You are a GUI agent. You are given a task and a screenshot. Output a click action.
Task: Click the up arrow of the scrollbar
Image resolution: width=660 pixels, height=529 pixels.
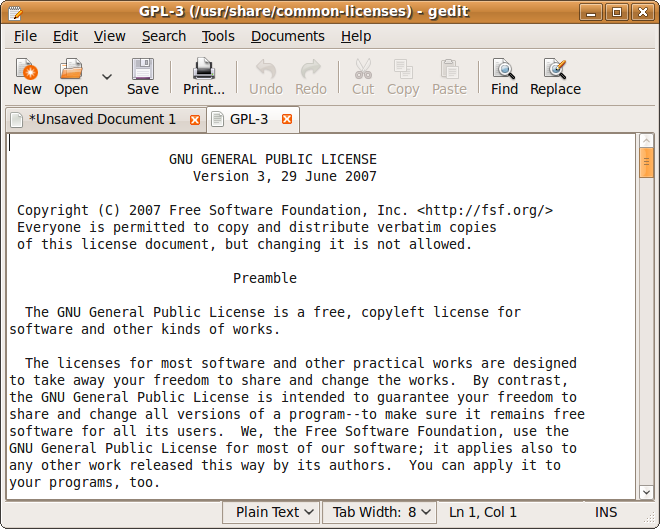pyautogui.click(x=647, y=141)
